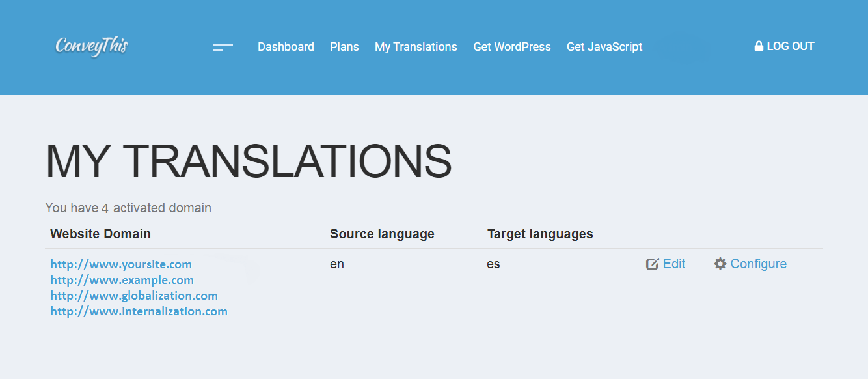Image resolution: width=868 pixels, height=379 pixels.
Task: Navigate to Get JavaScript
Action: (x=604, y=47)
